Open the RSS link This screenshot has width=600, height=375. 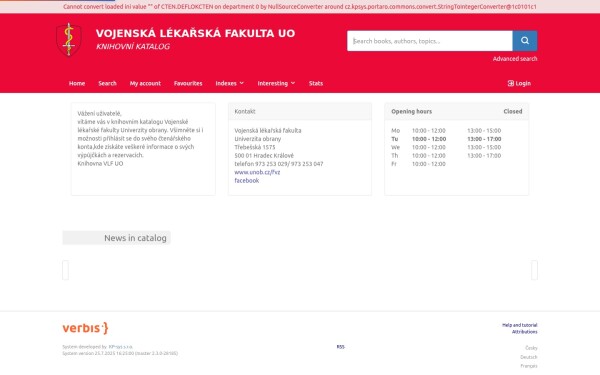[341, 347]
